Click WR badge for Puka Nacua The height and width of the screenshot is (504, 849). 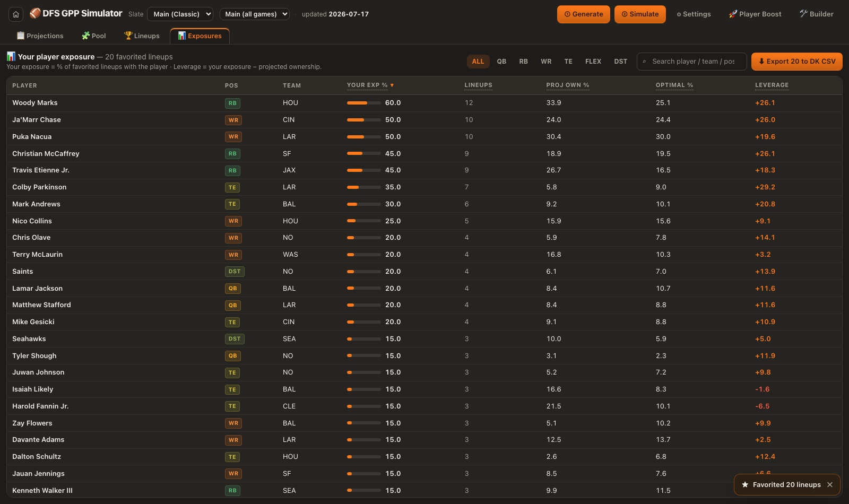[x=233, y=137]
